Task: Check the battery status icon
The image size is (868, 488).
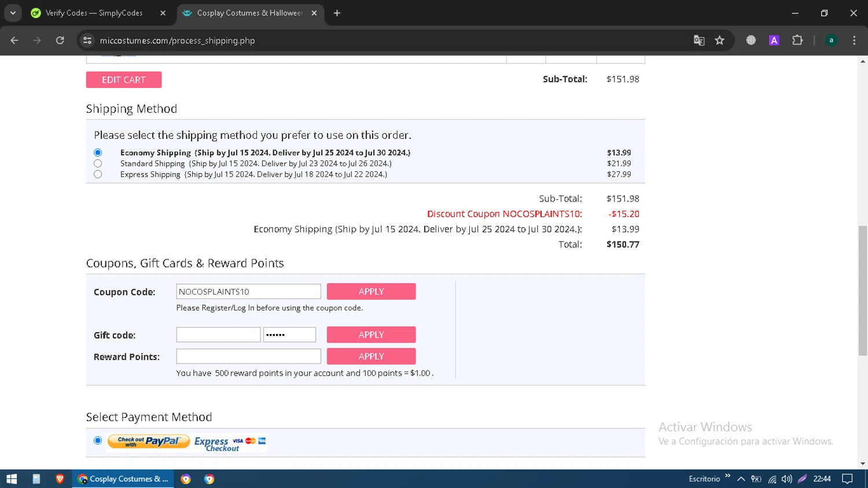Action: (x=756, y=479)
